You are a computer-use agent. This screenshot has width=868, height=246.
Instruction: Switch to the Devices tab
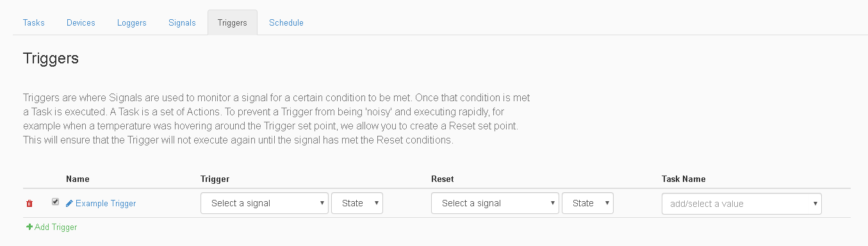click(x=81, y=22)
